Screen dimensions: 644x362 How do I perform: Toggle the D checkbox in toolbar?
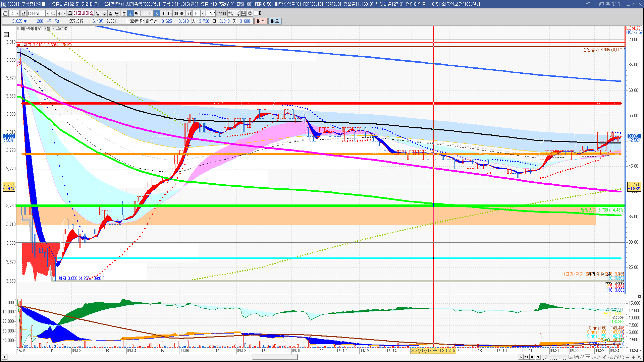click(256, 13)
